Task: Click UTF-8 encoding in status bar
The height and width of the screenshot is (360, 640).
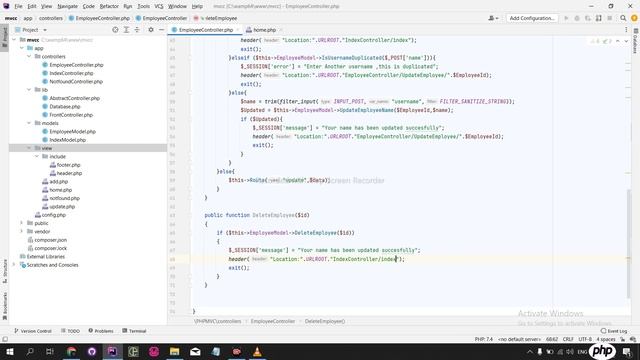Action: 585,339
